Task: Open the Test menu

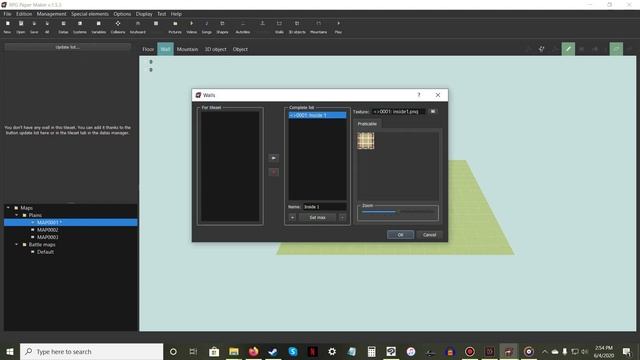Action: pos(162,14)
